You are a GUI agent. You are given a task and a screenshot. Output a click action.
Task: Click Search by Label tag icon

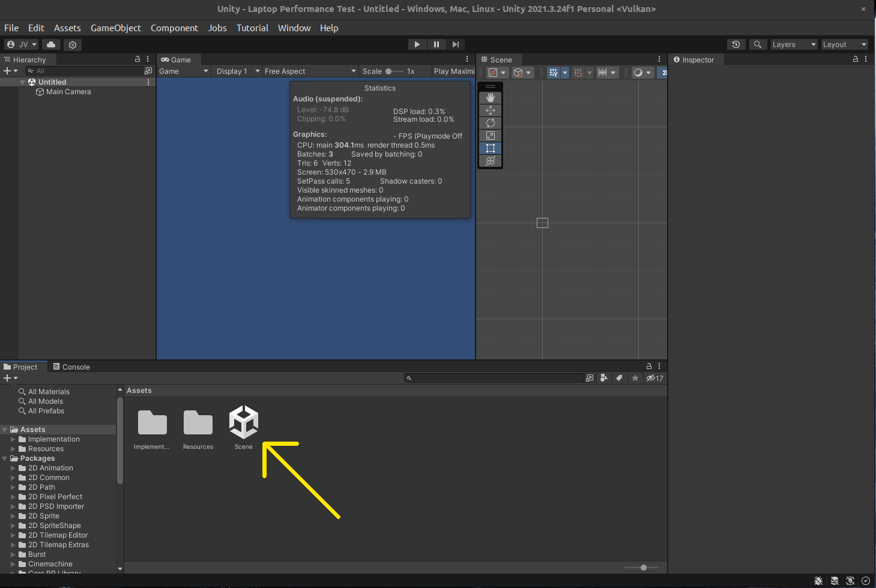[x=620, y=378]
